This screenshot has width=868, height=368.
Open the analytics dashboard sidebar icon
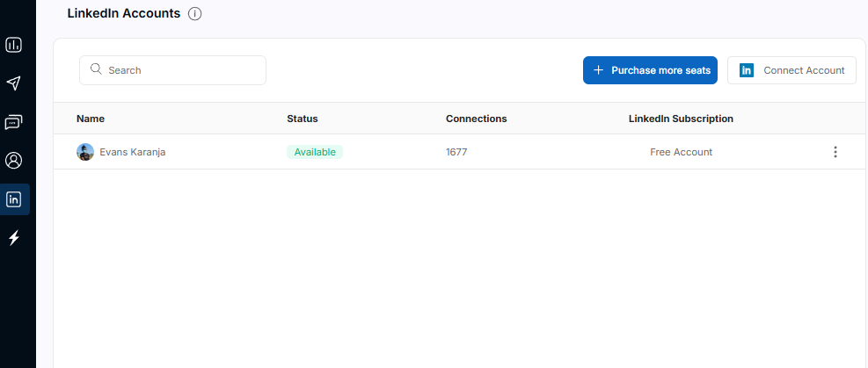pyautogui.click(x=14, y=45)
